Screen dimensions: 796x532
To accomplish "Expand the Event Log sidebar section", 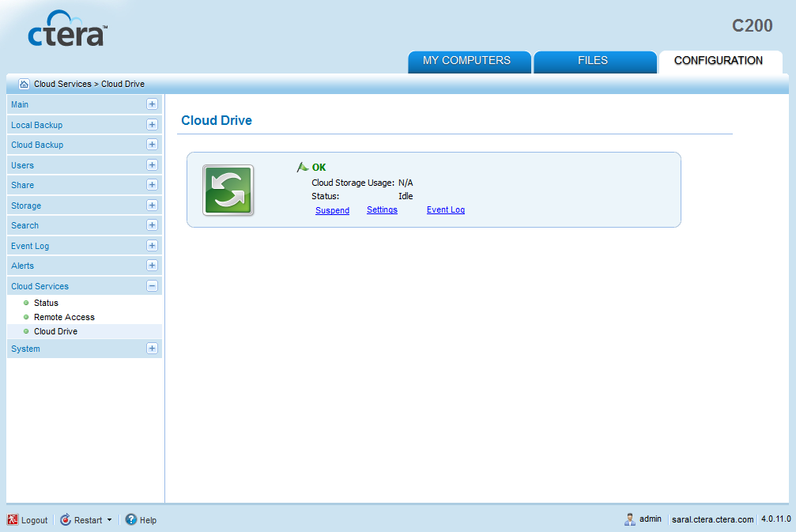I will 152,246.
